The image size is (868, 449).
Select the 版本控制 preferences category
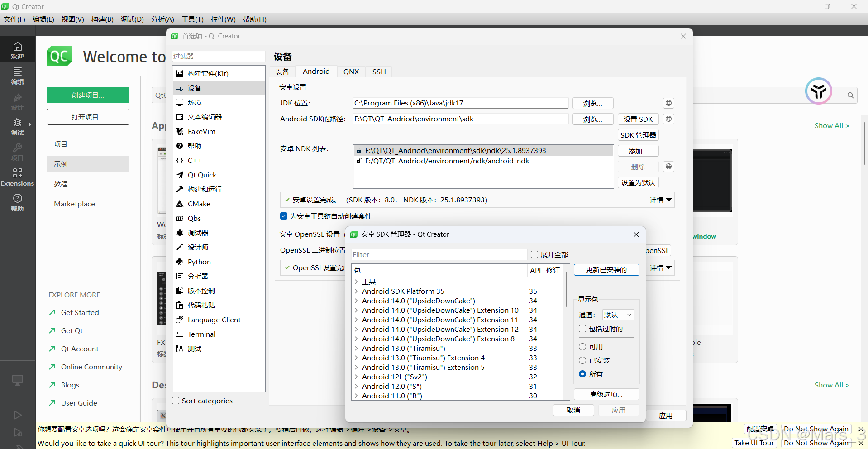point(219,291)
